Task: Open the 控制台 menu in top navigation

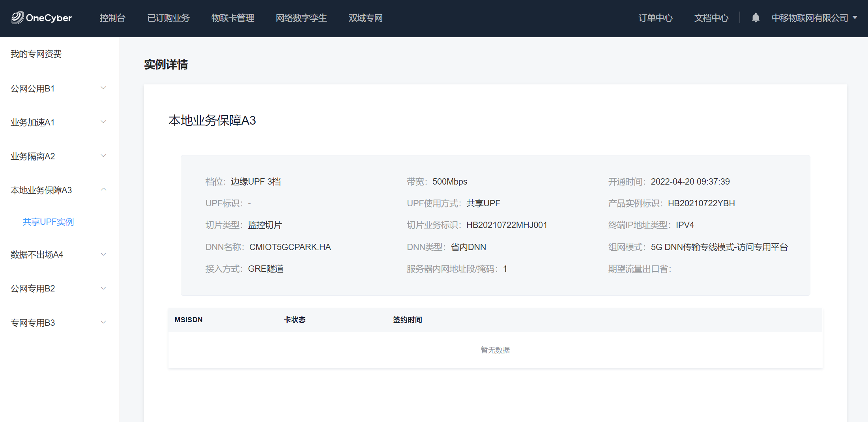Action: (x=112, y=18)
